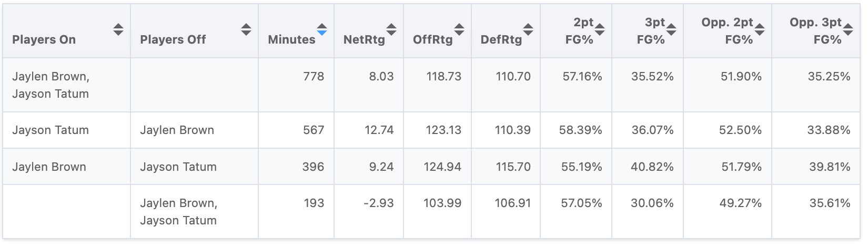868x247 pixels.
Task: Sort table by Players On arrows
Action: [x=118, y=29]
